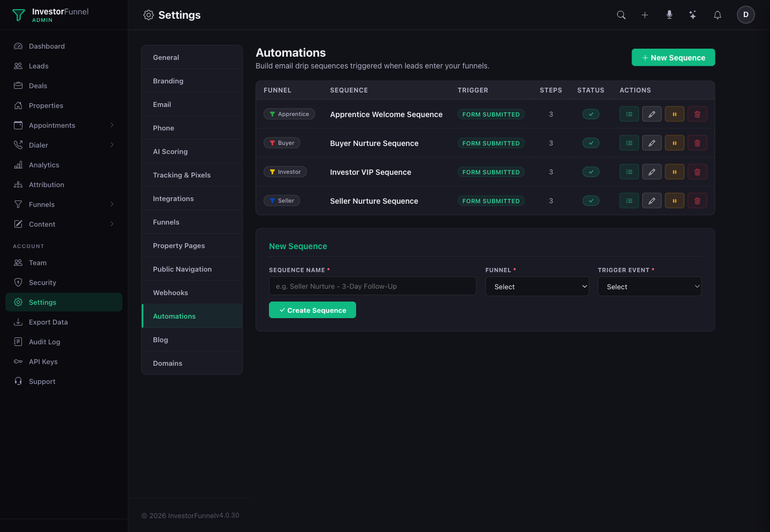Open the General settings tab
Viewport: 770px width, 532px height.
192,57
